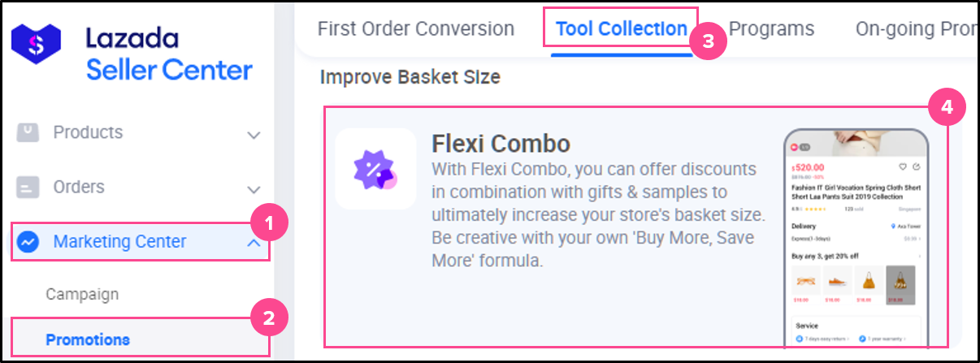Open the Programs tab
The height and width of the screenshot is (363, 980).
[771, 29]
